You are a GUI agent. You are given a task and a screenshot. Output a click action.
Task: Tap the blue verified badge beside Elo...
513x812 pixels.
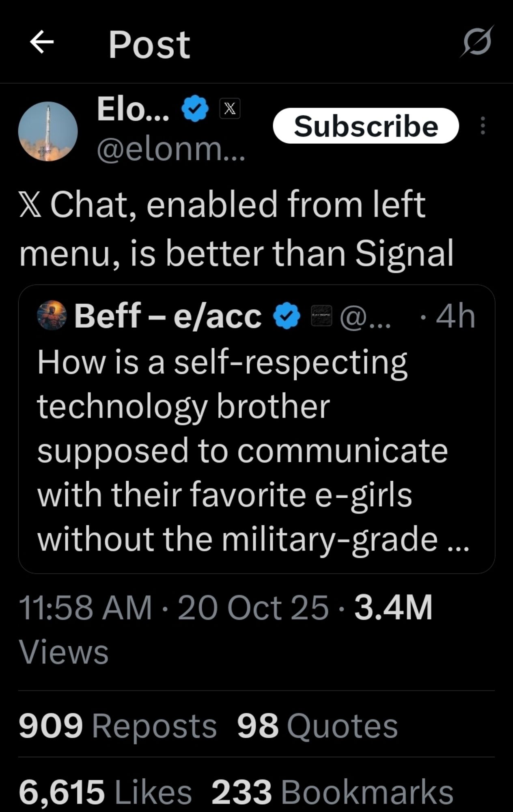click(195, 108)
